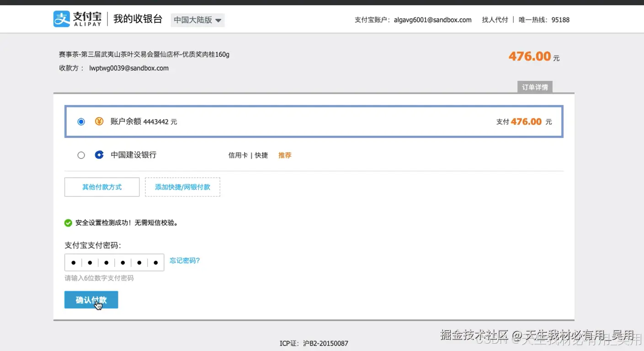Expand 其他付款方式 other payment methods
This screenshot has width=644, height=351.
coord(101,187)
